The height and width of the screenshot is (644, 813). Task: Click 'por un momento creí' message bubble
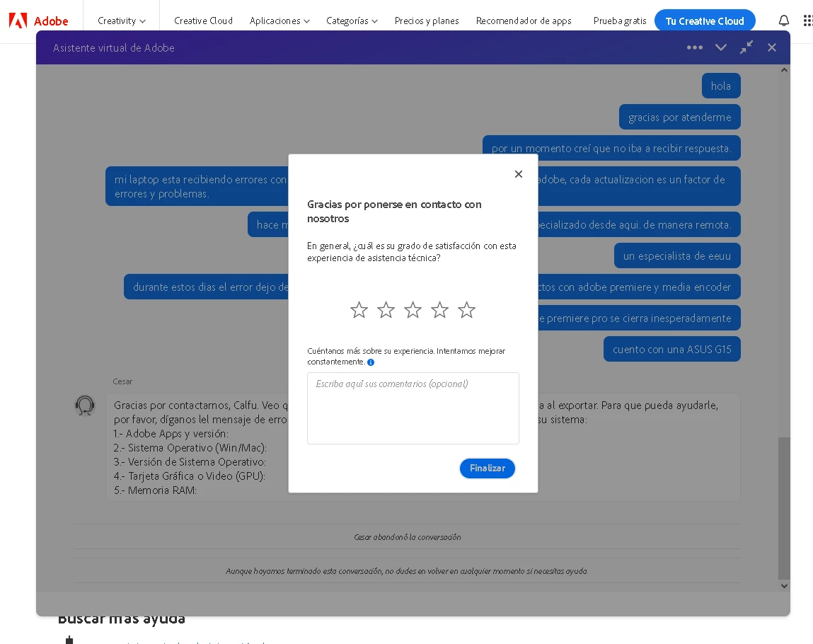point(611,149)
